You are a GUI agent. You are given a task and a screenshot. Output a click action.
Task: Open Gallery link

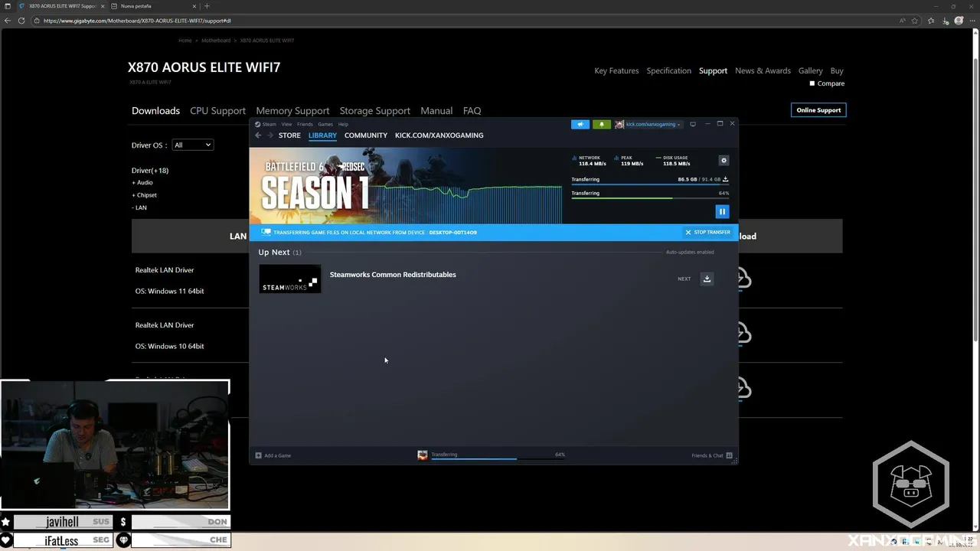[810, 70]
